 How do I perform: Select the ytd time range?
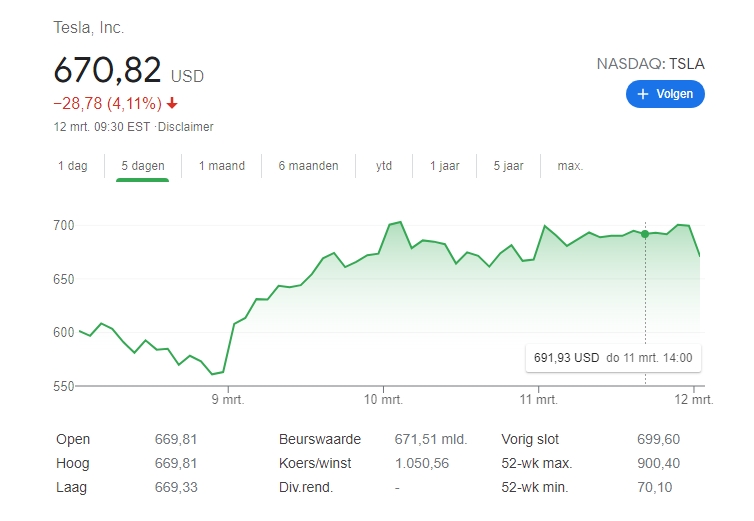[384, 166]
